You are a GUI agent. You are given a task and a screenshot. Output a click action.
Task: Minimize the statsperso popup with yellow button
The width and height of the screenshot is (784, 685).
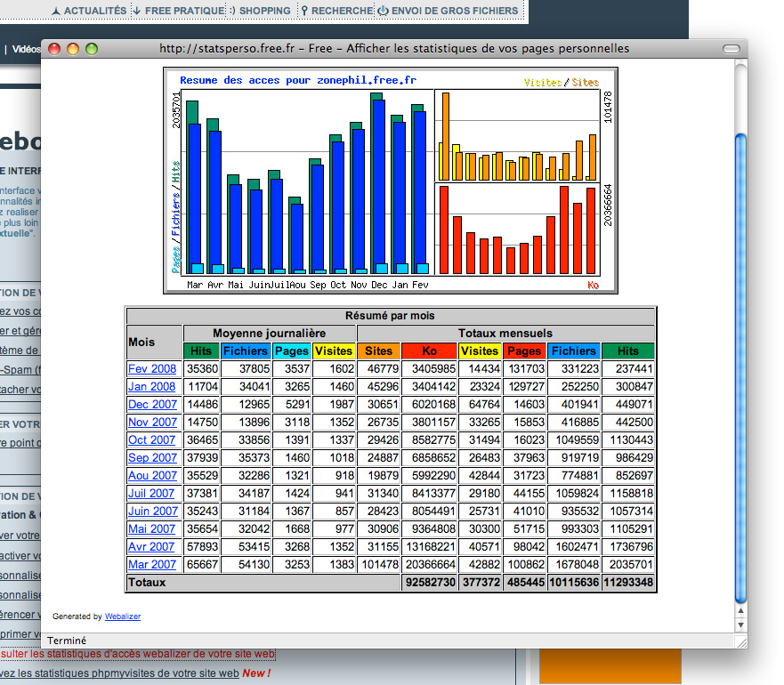click(73, 49)
